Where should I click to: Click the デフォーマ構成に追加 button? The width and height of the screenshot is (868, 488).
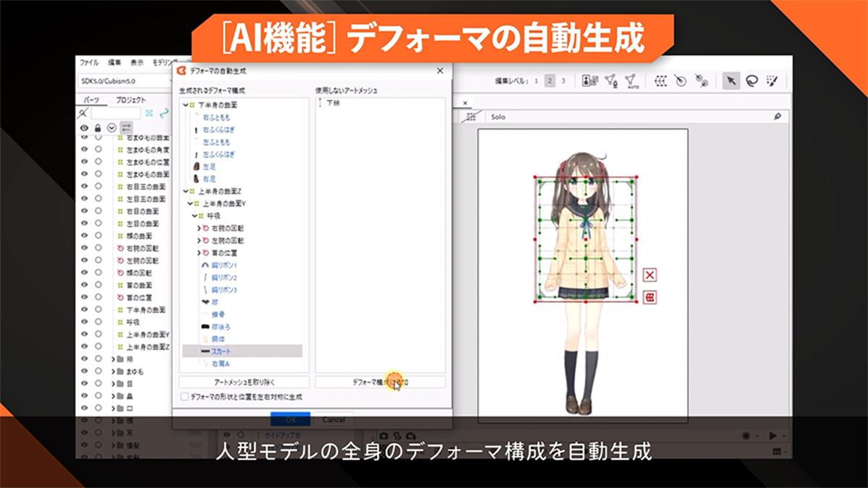click(x=380, y=382)
